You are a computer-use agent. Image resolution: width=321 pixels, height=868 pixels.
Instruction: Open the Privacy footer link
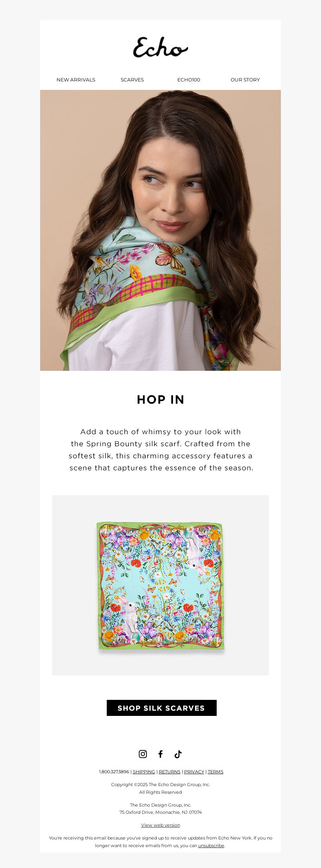194,772
